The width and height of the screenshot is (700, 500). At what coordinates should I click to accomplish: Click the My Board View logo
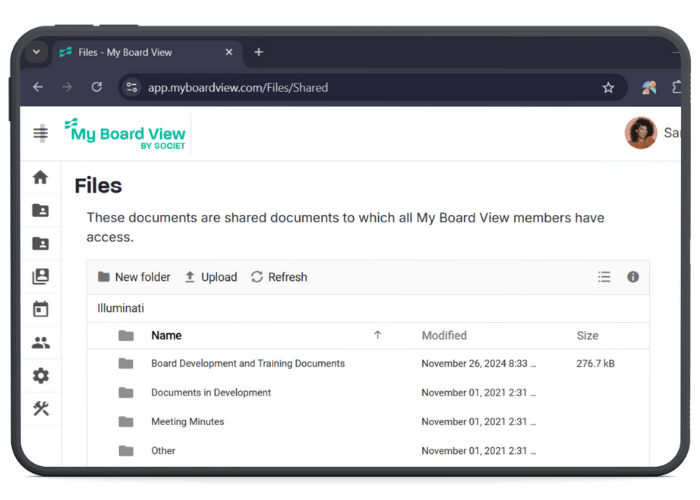[x=125, y=133]
